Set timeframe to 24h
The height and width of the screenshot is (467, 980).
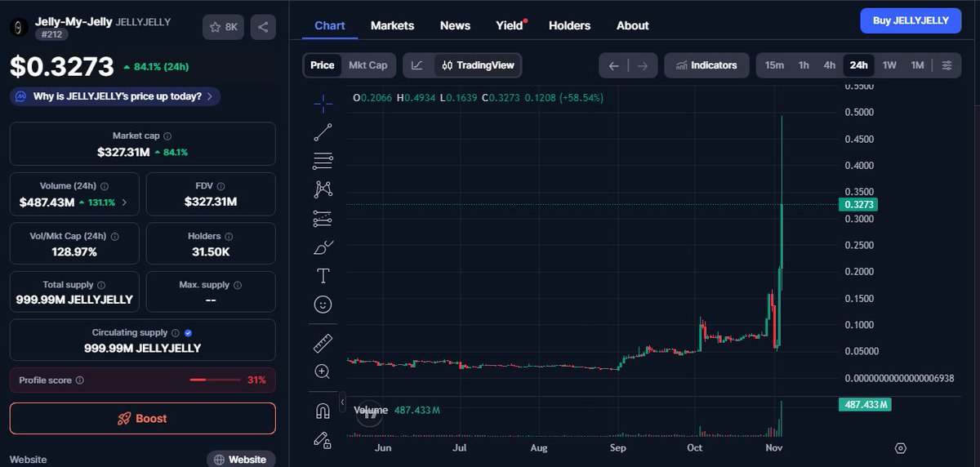[858, 65]
